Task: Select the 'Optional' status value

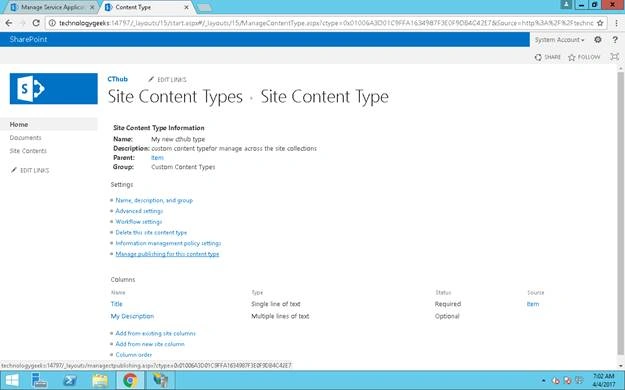Action: [x=447, y=316]
